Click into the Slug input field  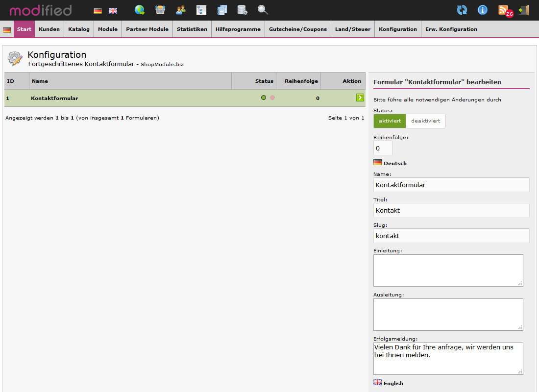(x=451, y=236)
